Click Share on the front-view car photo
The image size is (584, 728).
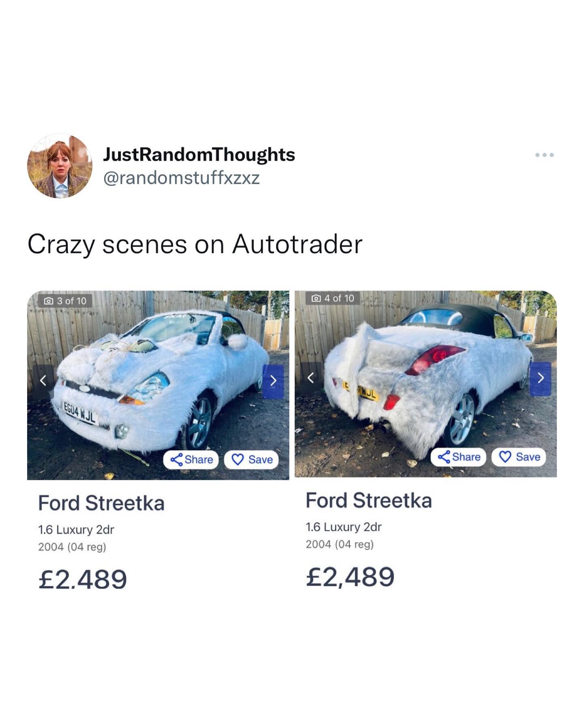(x=191, y=460)
